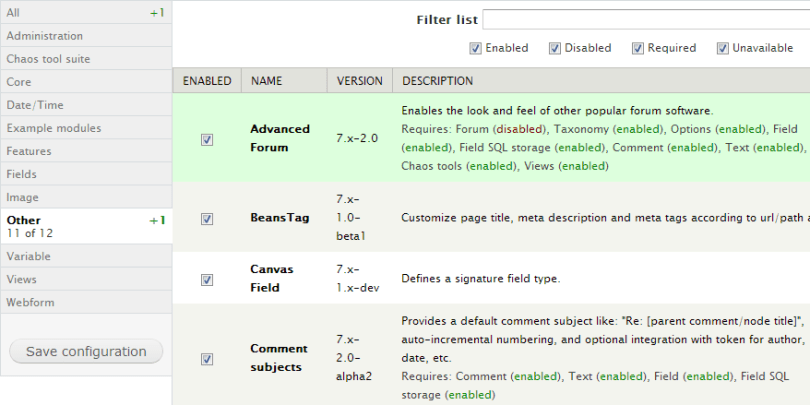Screen dimensions: 810x405
Task: Disable the Advanced Forum module checkbox
Action: click(x=207, y=139)
